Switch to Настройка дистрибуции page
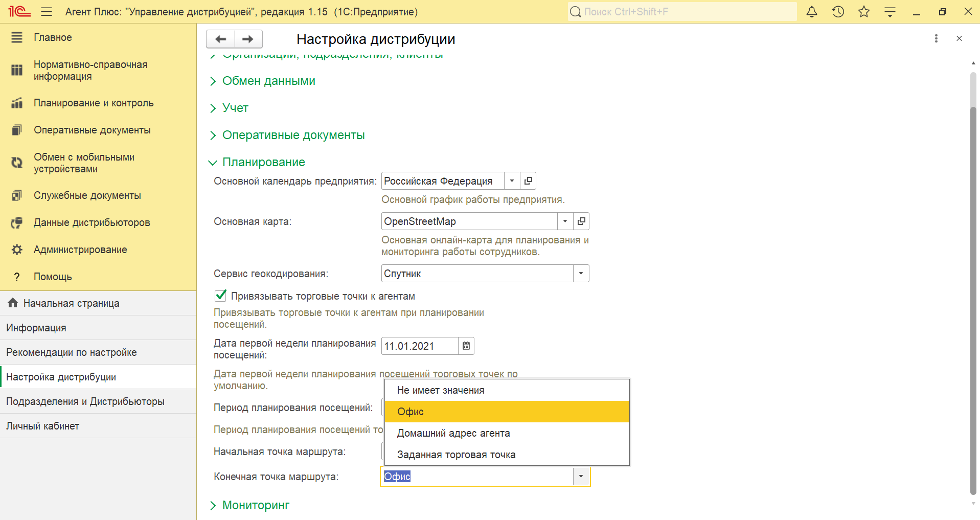This screenshot has height=520, width=980. coord(98,377)
